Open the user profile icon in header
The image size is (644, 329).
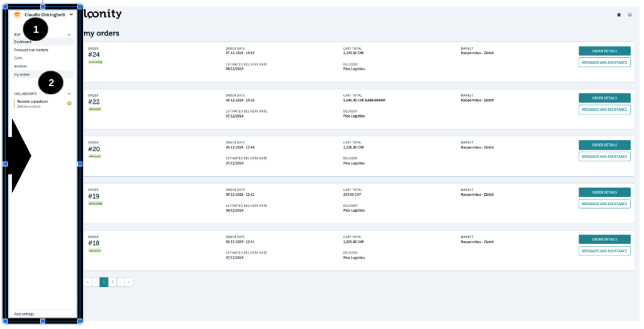630,14
